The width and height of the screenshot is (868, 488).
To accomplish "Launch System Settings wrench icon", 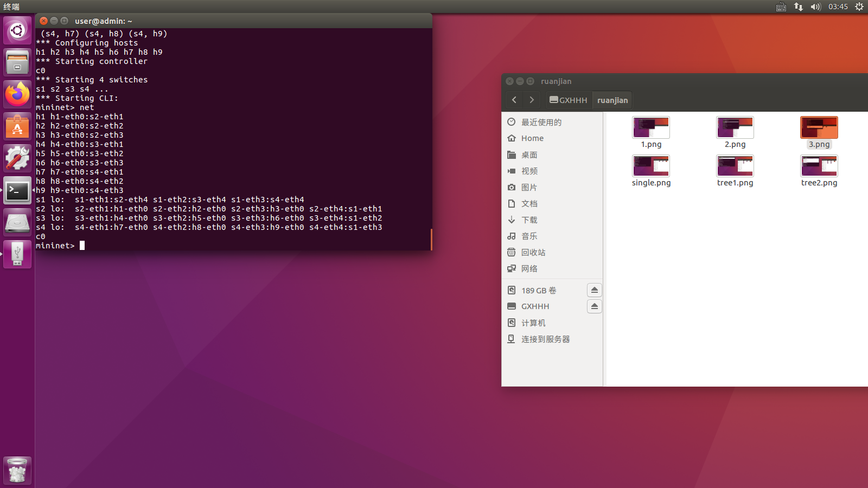I will 17,158.
